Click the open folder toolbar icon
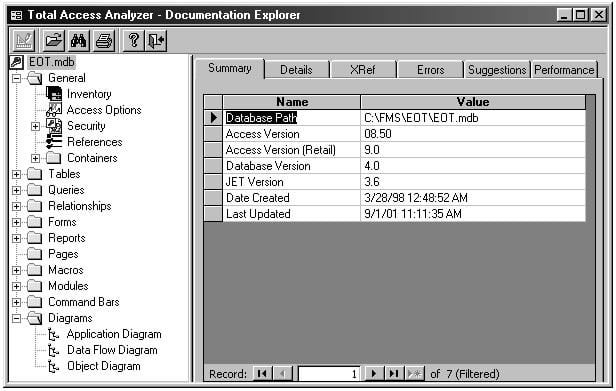This screenshot has height=391, width=616. tap(53, 40)
